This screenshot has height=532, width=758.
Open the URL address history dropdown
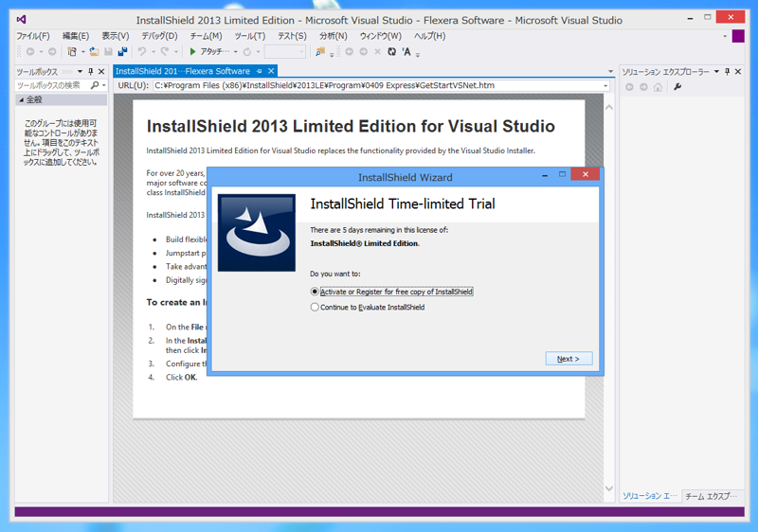(605, 86)
